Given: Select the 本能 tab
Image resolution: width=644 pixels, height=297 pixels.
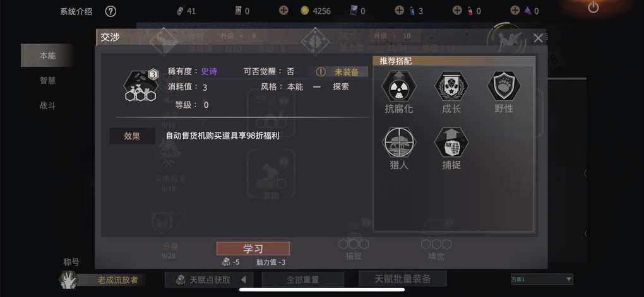Looking at the screenshot, I should pos(47,55).
